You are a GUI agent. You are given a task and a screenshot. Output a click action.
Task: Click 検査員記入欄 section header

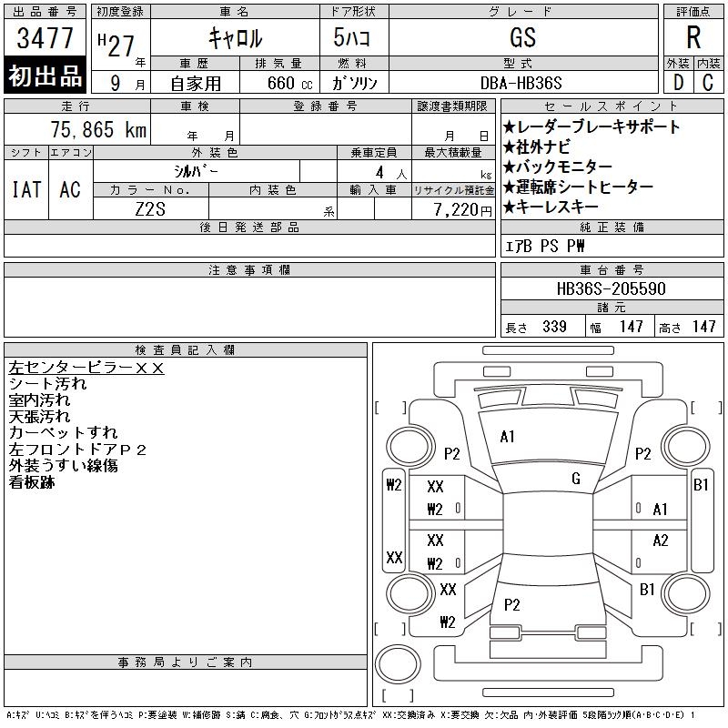(x=186, y=350)
